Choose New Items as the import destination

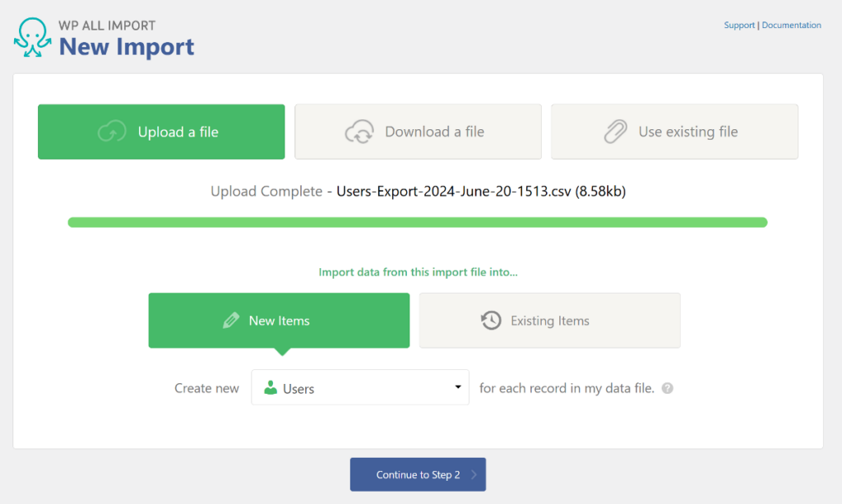pyautogui.click(x=279, y=321)
